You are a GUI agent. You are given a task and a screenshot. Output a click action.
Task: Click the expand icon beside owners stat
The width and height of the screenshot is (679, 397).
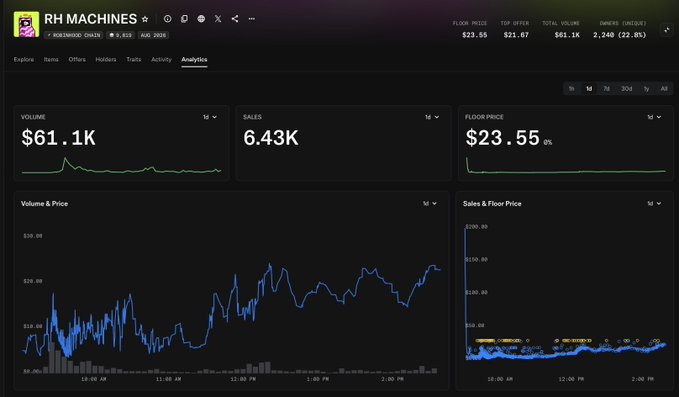click(666, 30)
